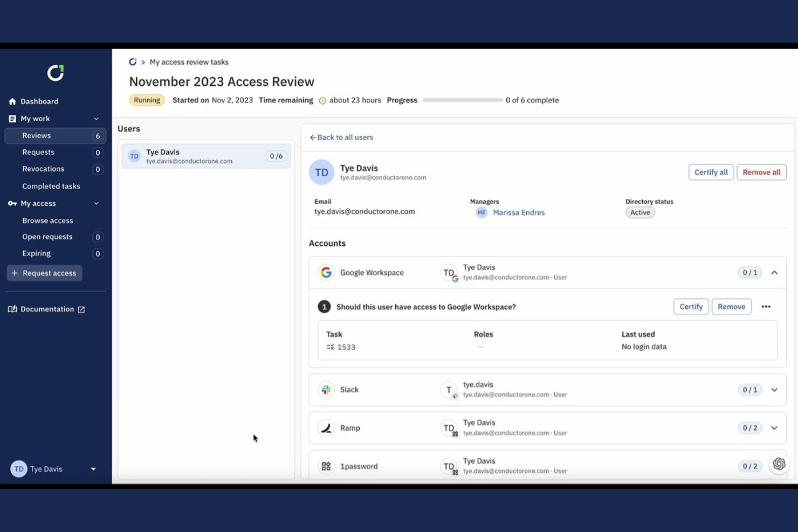Screen dimensions: 798x532
Task: Select Completed tasks in My work
Action: [51, 186]
